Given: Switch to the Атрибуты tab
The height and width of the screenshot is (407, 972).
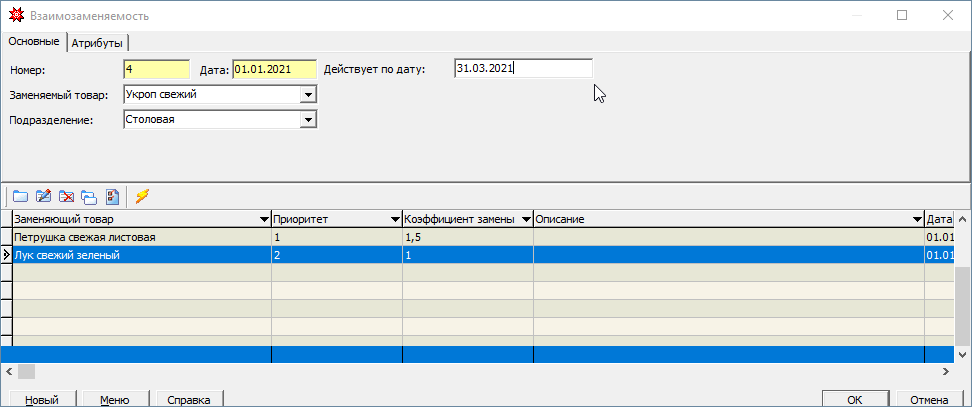Looking at the screenshot, I should tap(97, 42).
